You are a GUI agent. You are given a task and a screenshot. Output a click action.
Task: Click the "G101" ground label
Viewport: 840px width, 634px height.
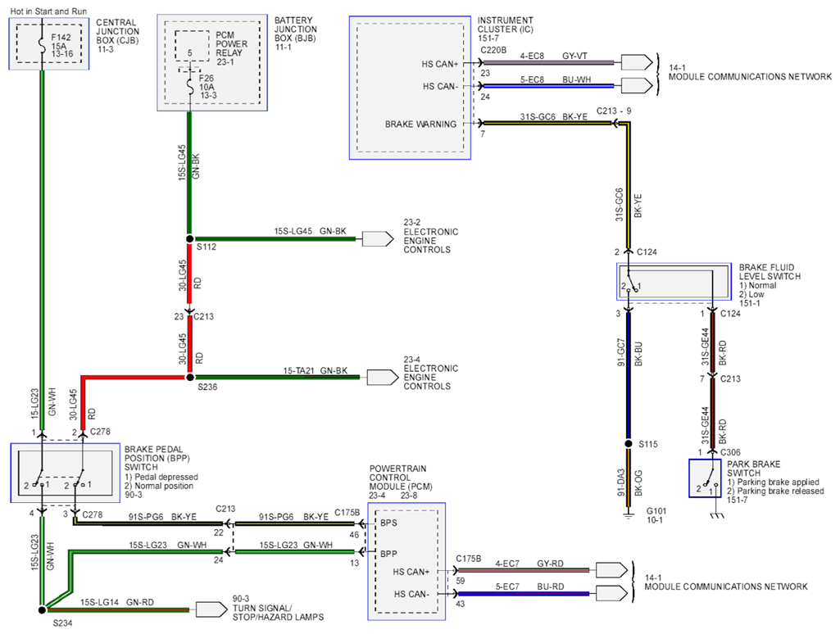click(656, 511)
